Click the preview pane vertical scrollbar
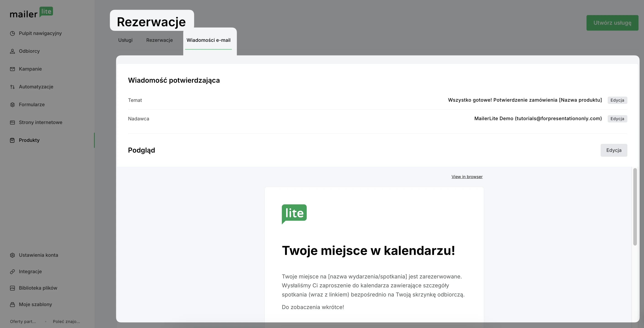 pyautogui.click(x=635, y=207)
